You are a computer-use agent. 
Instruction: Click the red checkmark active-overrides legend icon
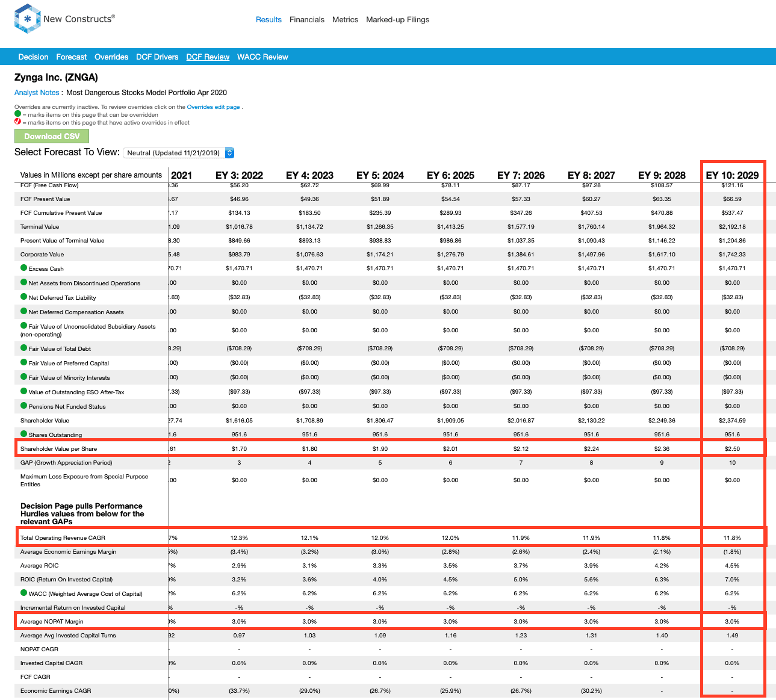pyautogui.click(x=17, y=122)
